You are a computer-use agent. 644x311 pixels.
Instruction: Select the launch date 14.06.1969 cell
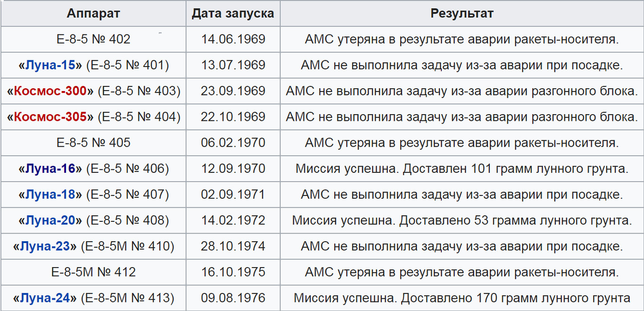[233, 39]
